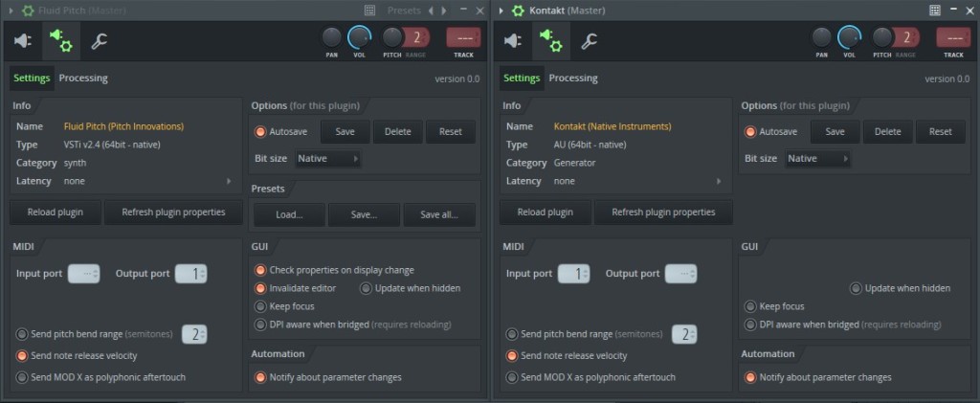Click Fluid Pitch mixer TRACK selector
The image size is (980, 403).
click(463, 37)
